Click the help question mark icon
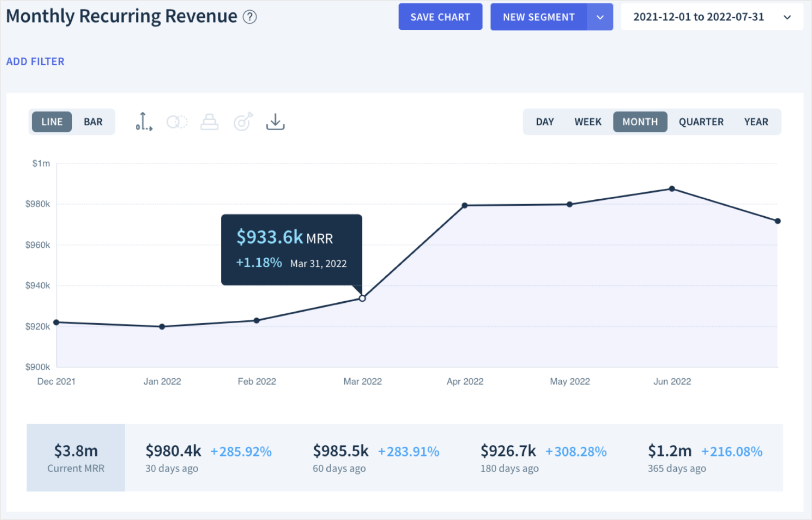This screenshot has width=812, height=520. tap(250, 17)
